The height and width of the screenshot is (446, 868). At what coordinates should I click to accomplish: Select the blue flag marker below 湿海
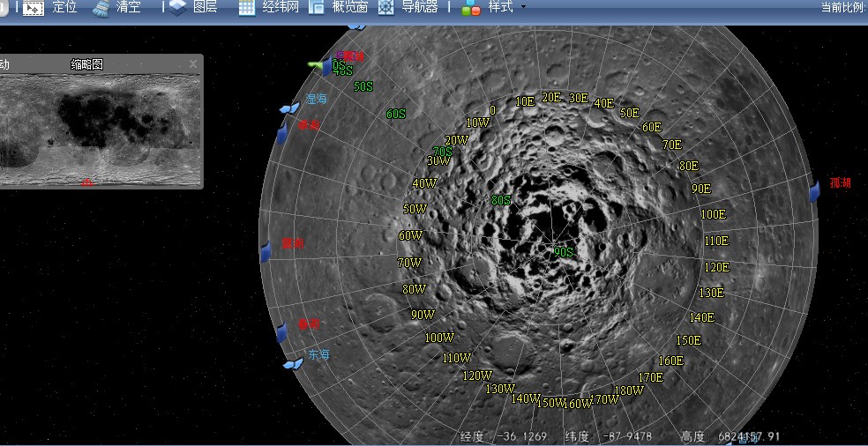pos(281,133)
